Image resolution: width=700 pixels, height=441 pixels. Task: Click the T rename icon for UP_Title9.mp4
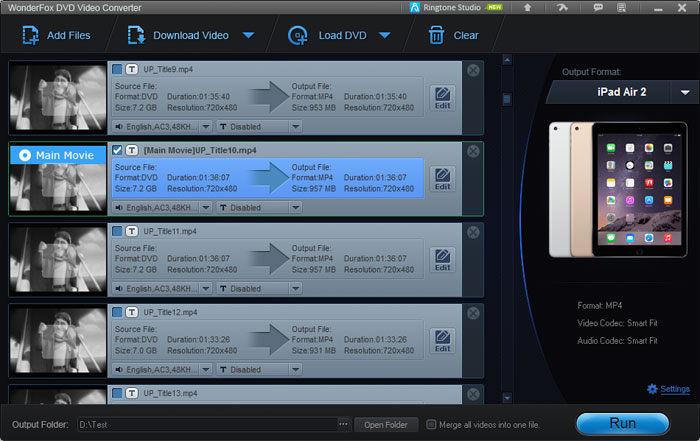click(132, 69)
